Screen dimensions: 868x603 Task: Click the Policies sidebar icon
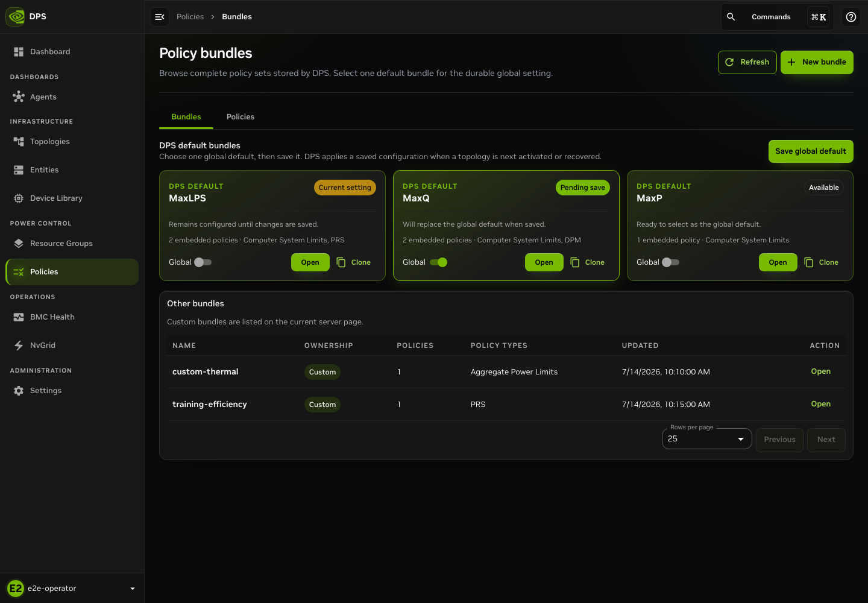tap(19, 272)
